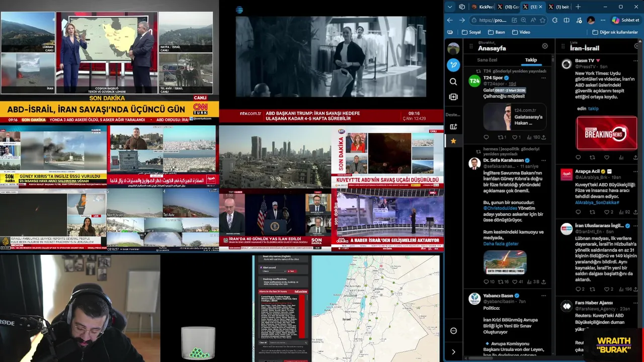Open Anasayfa column settings gear
Viewport: 644px width, 362px height.
coord(545,46)
